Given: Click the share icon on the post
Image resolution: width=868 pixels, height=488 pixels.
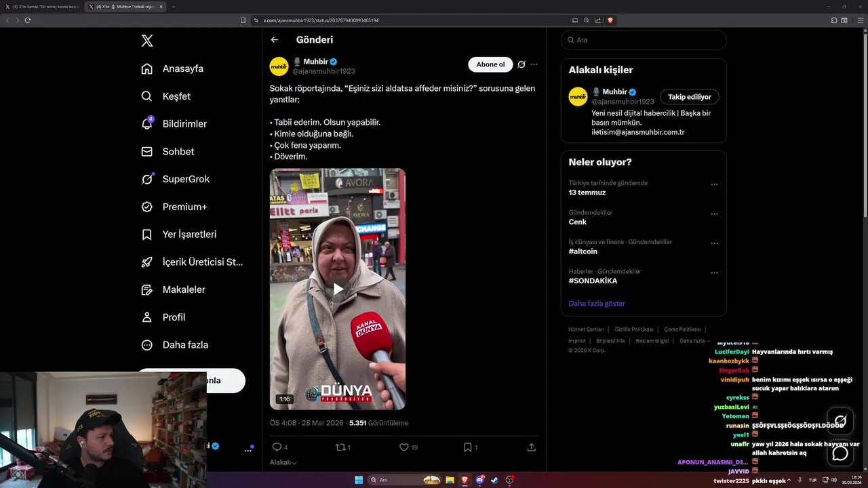Looking at the screenshot, I should (532, 447).
